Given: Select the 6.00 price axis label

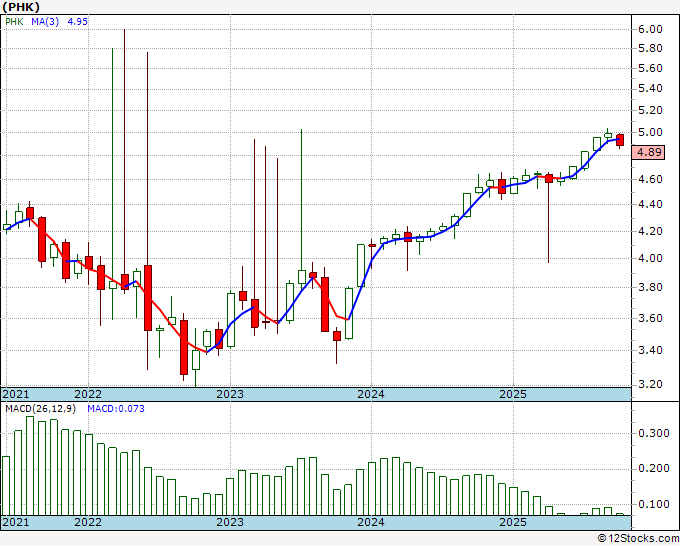Looking at the screenshot, I should pyautogui.click(x=650, y=29).
